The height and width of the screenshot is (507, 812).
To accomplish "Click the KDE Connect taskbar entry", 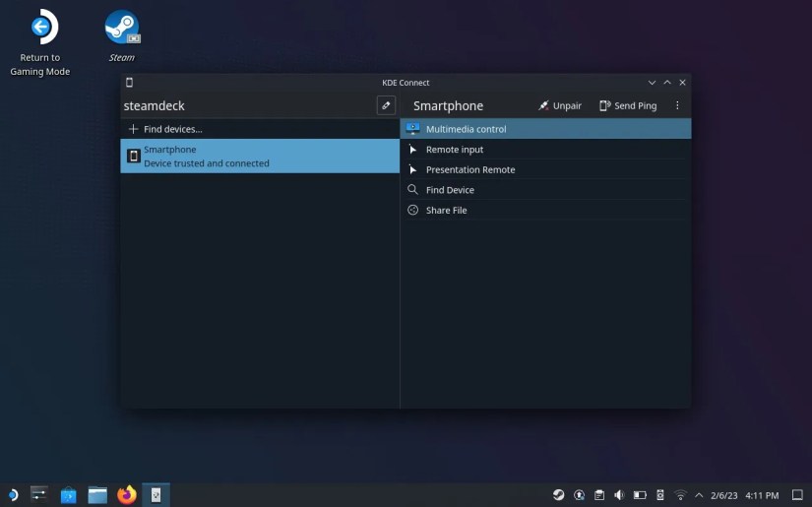I will 156,495.
